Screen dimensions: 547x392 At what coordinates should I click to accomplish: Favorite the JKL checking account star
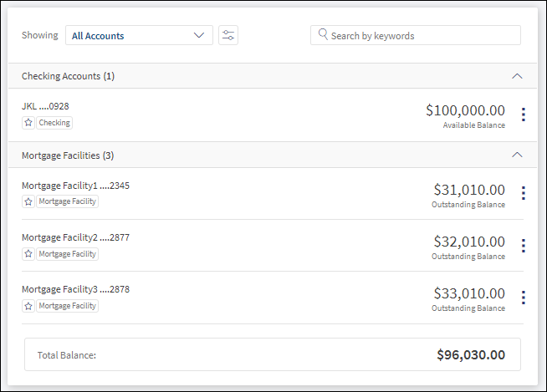pos(28,123)
